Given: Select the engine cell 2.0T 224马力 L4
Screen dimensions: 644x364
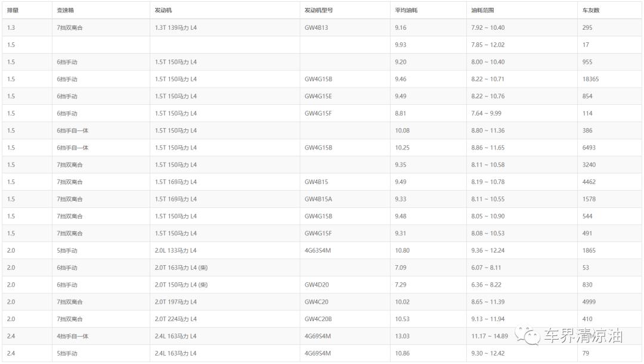Looking at the screenshot, I should tap(176, 319).
